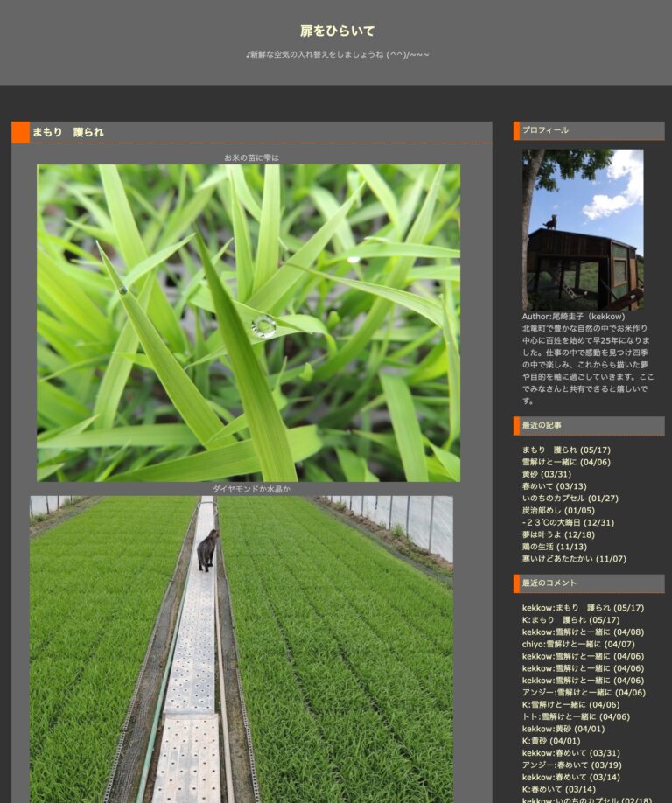
Task: Open the rice seedling dewdrop photo
Action: click(248, 323)
